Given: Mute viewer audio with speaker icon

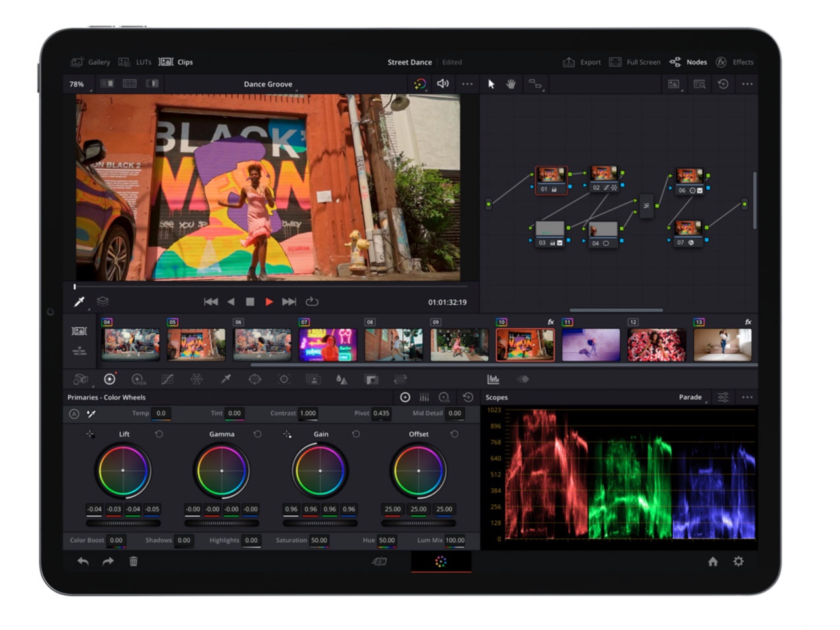Looking at the screenshot, I should [443, 84].
